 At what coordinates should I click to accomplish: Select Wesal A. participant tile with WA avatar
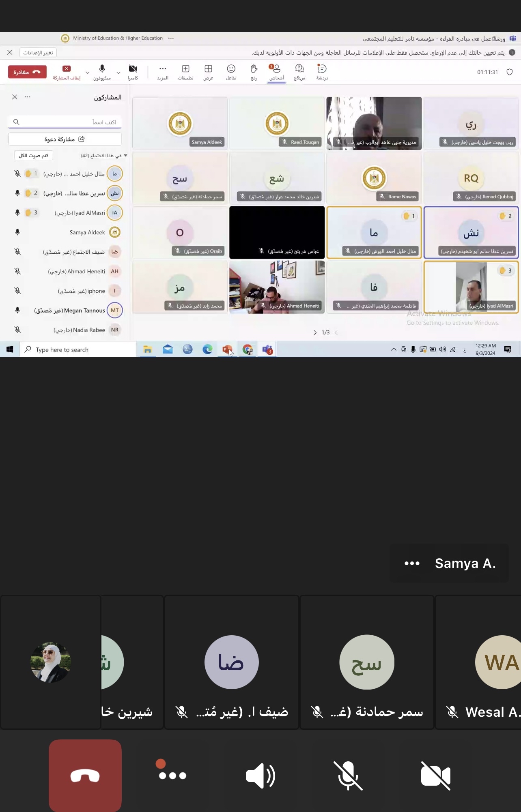coord(478,662)
